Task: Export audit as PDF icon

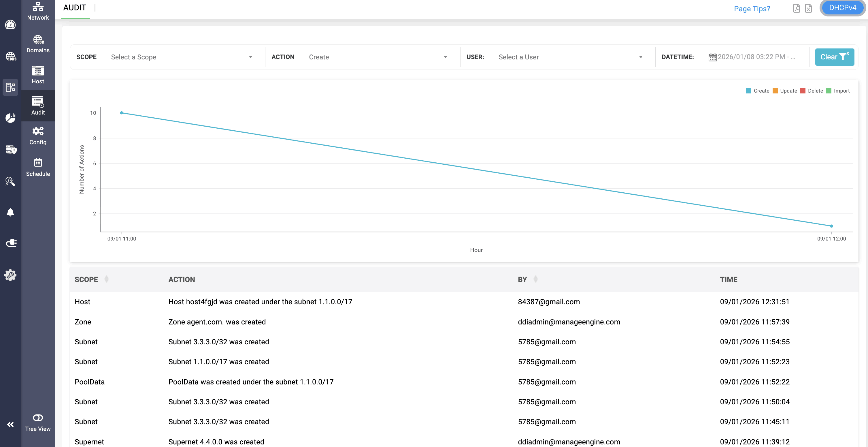Action: (796, 8)
